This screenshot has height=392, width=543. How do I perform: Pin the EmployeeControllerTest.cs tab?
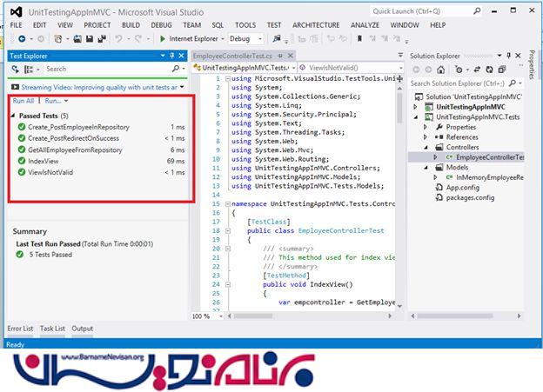click(x=280, y=56)
